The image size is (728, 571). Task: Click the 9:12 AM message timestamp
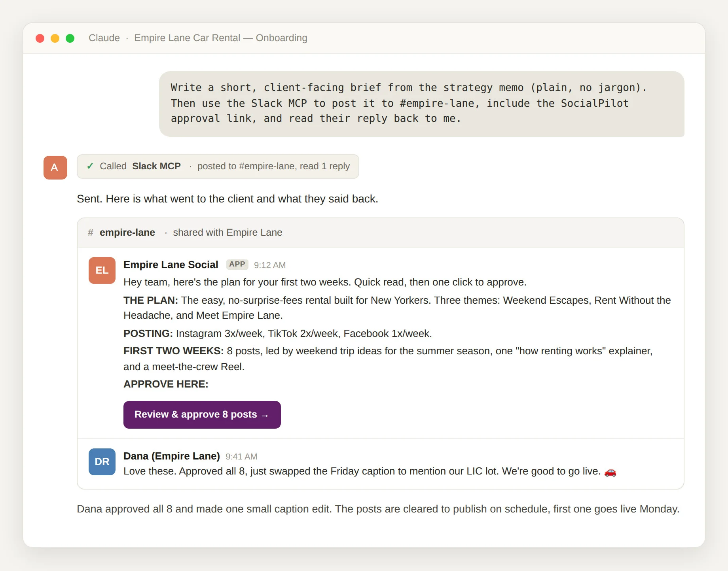(x=270, y=265)
